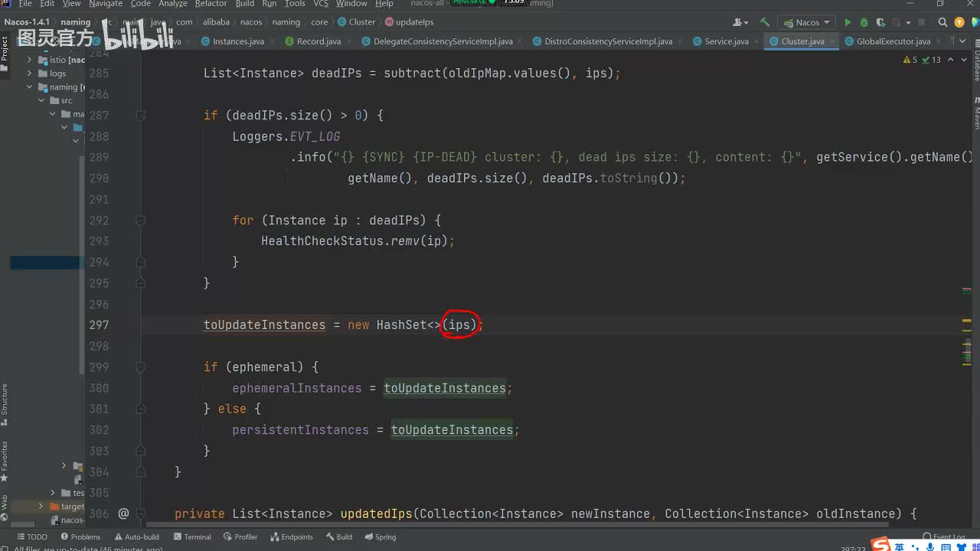The width and height of the screenshot is (980, 551).
Task: Click the @ gutter icon on line 306
Action: coord(123,514)
